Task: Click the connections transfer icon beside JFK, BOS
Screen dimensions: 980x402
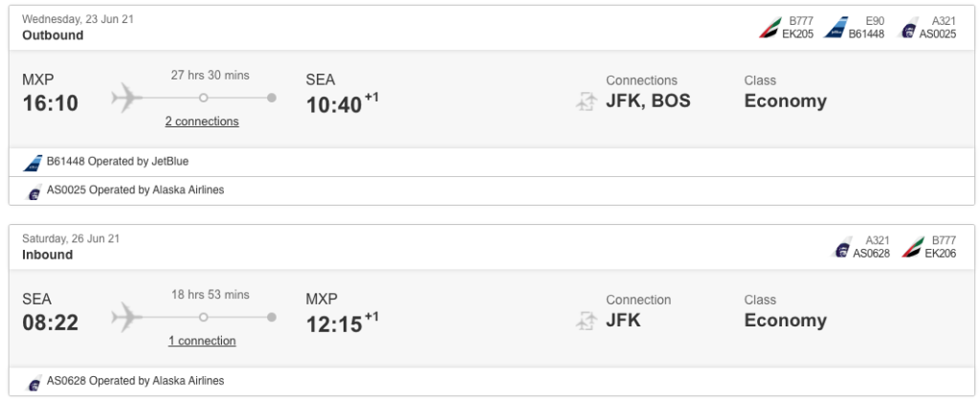Action: click(586, 101)
